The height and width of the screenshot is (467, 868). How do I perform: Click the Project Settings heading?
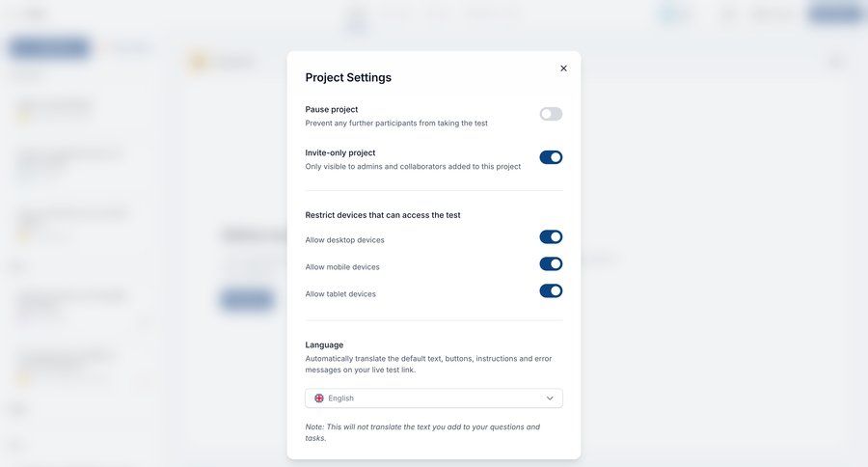pos(348,77)
